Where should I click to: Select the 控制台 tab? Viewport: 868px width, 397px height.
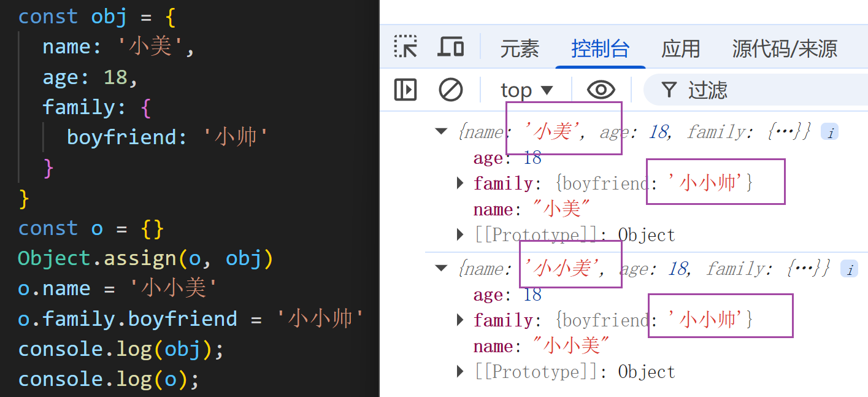(x=601, y=48)
